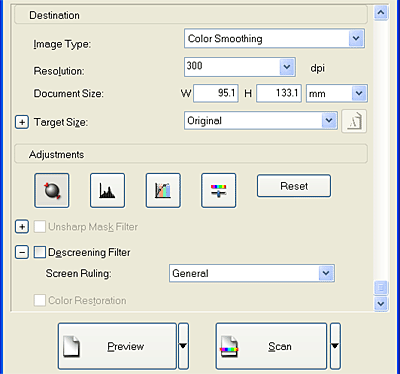
Task: Expand the Target Size options
Action: click(x=22, y=122)
